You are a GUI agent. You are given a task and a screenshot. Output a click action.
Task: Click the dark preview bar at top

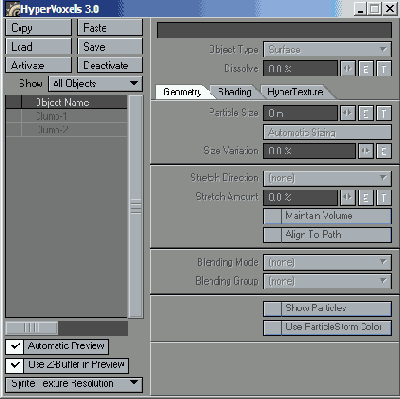pyautogui.click(x=274, y=30)
